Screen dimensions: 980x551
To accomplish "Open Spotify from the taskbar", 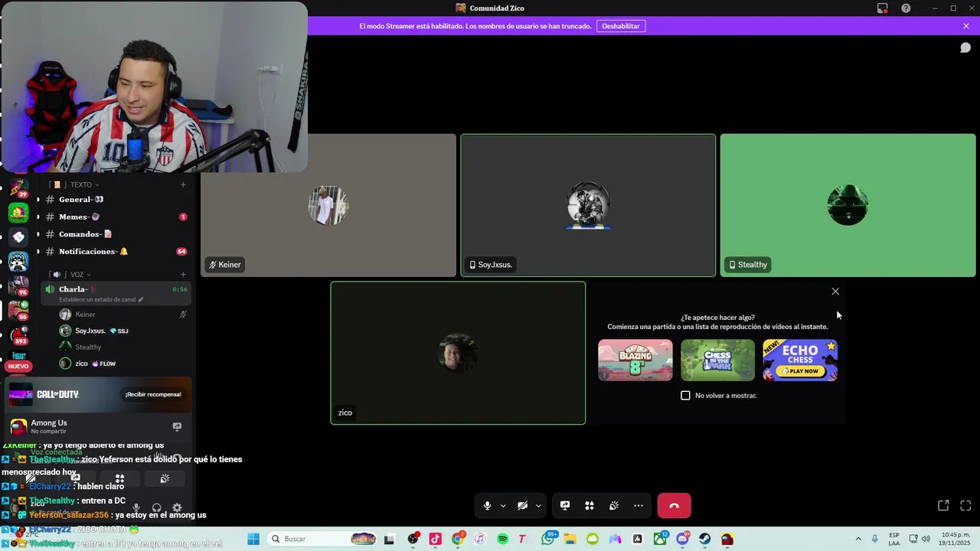I will [x=502, y=539].
